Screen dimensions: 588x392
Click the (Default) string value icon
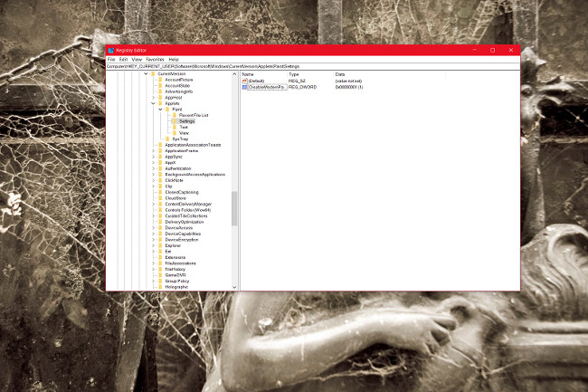click(245, 81)
